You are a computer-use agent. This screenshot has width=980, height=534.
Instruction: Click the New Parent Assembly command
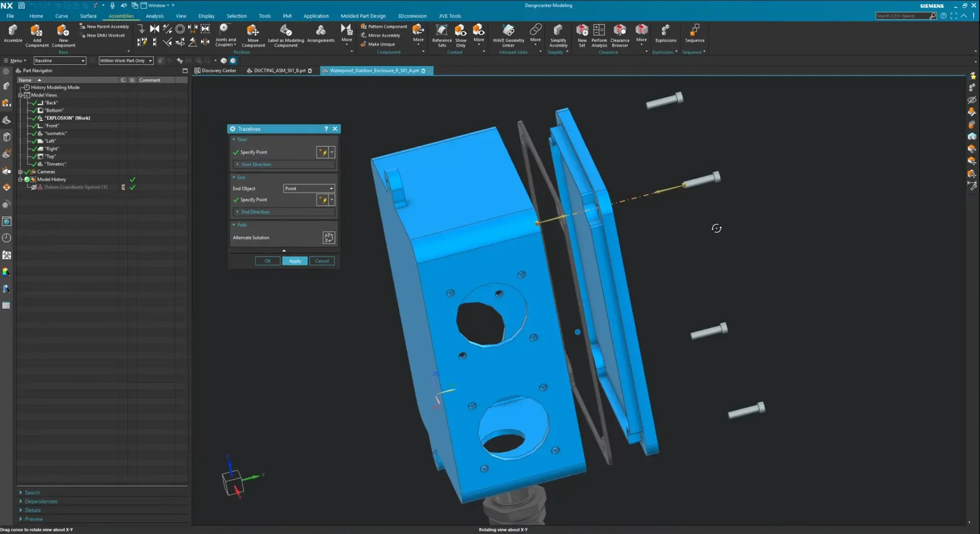104,26
